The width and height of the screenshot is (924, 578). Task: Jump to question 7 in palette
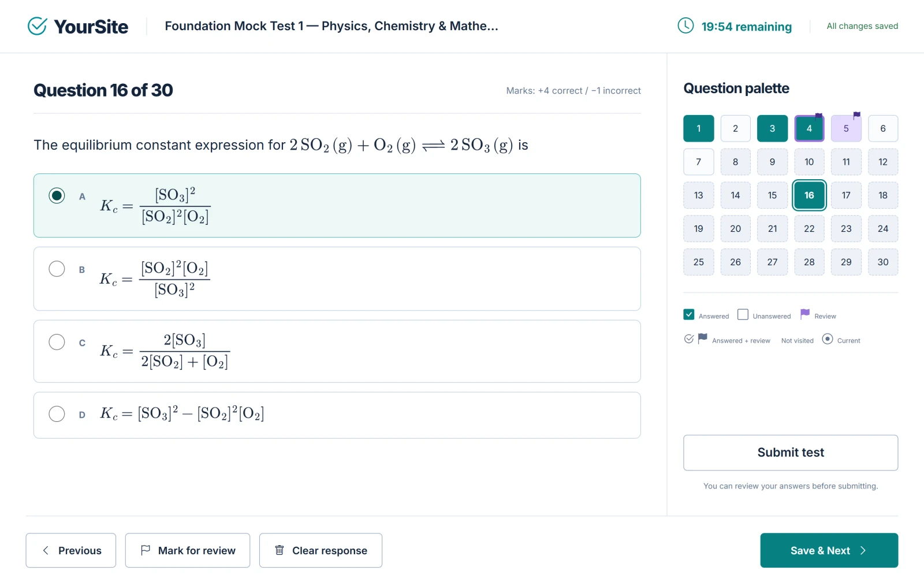pyautogui.click(x=699, y=162)
